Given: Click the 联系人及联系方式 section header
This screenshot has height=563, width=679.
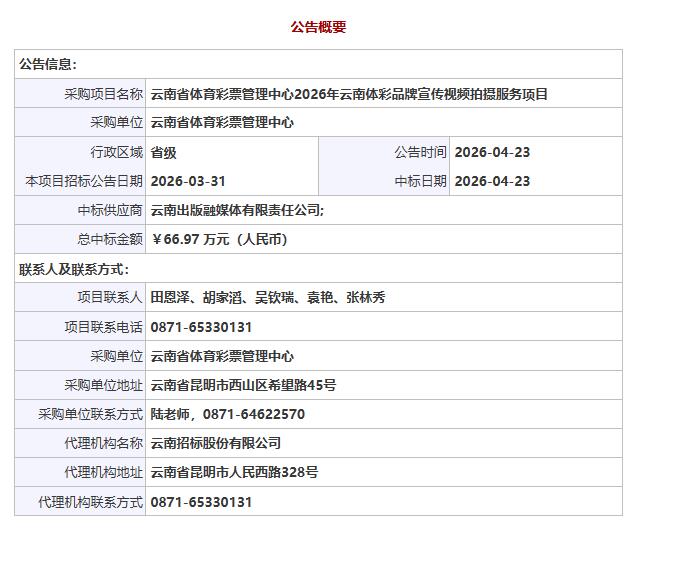Looking at the screenshot, I should point(74,269).
